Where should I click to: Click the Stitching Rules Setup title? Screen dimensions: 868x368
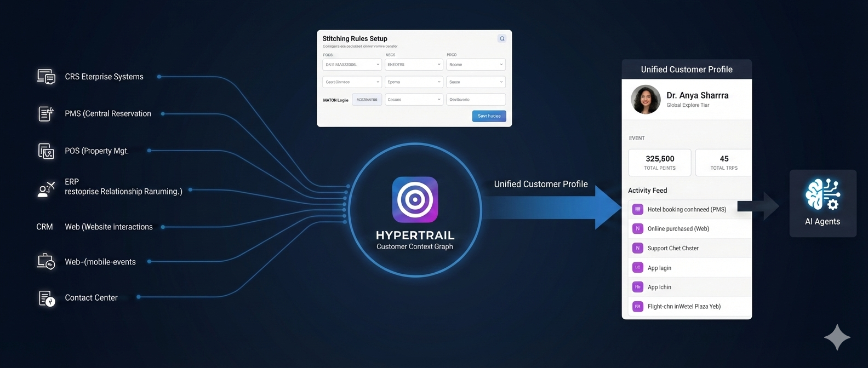click(355, 38)
